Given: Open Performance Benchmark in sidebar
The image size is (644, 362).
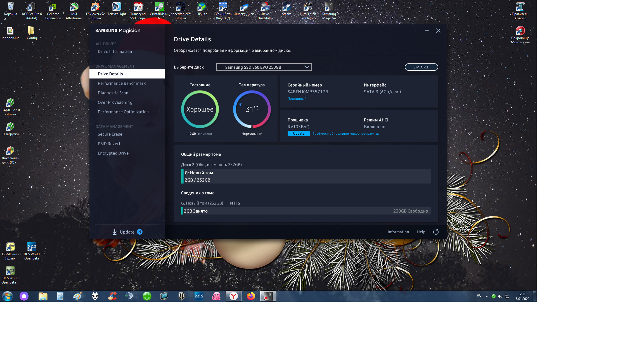Looking at the screenshot, I should tap(122, 83).
